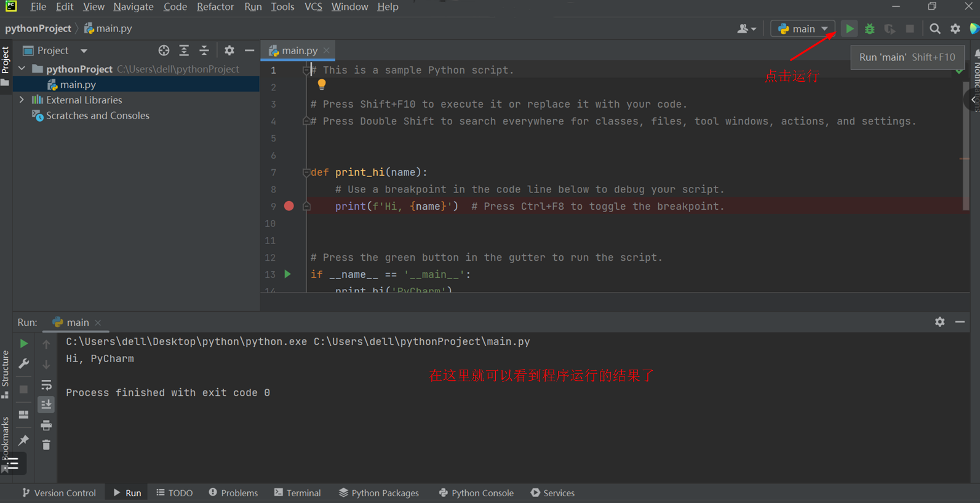Viewport: 980px width, 503px height.
Task: Open the Python Packages tool window
Action: pyautogui.click(x=379, y=493)
